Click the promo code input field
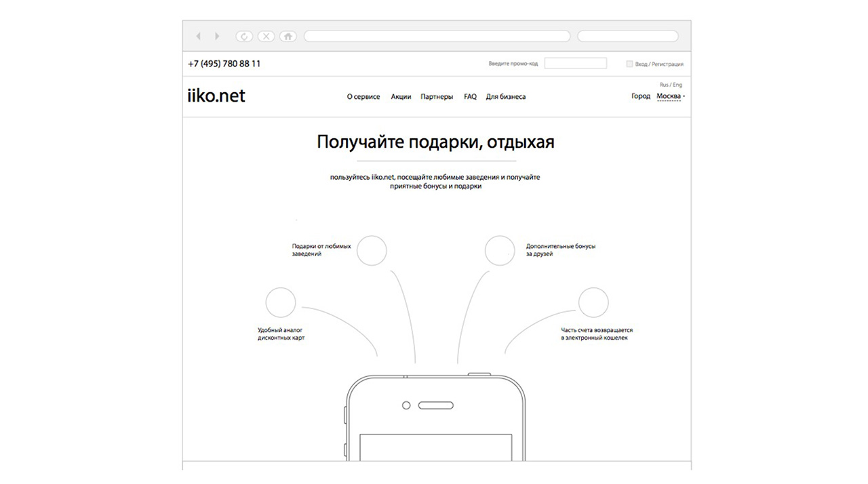This screenshot has width=868, height=484. click(576, 64)
